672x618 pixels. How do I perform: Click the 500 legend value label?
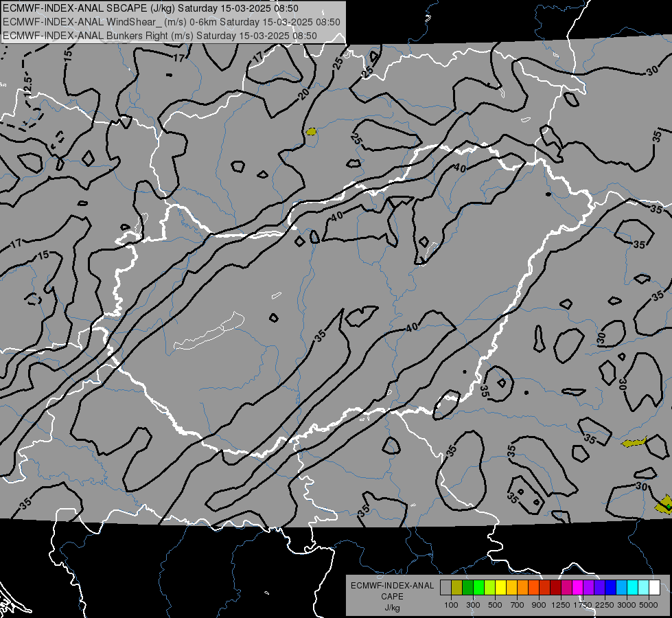pos(495,605)
